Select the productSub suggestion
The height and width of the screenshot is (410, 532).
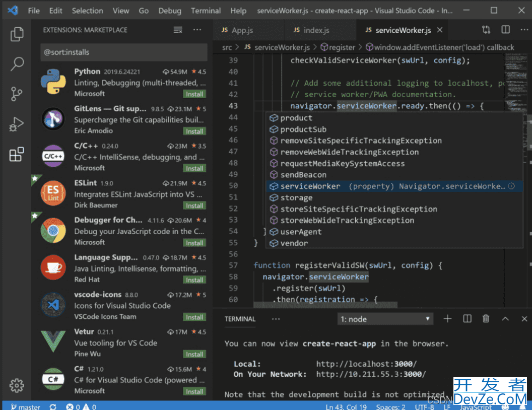[x=394, y=129]
